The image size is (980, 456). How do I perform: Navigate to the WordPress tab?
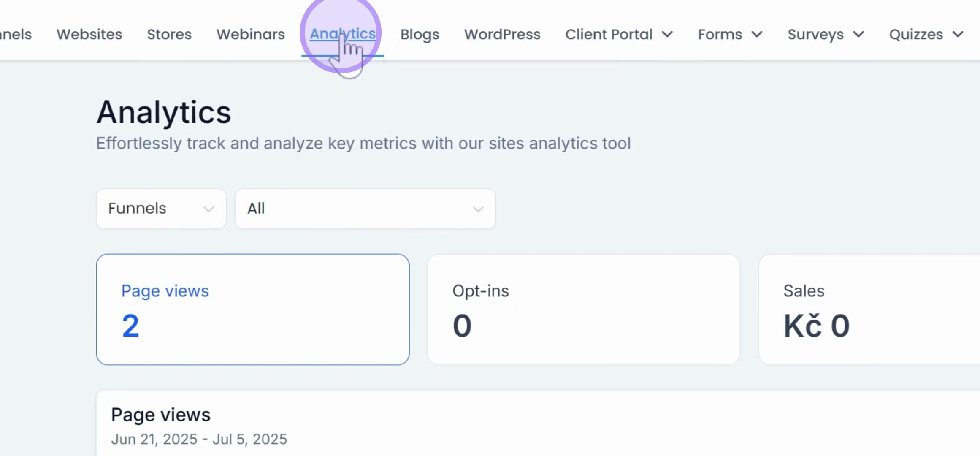click(x=502, y=34)
